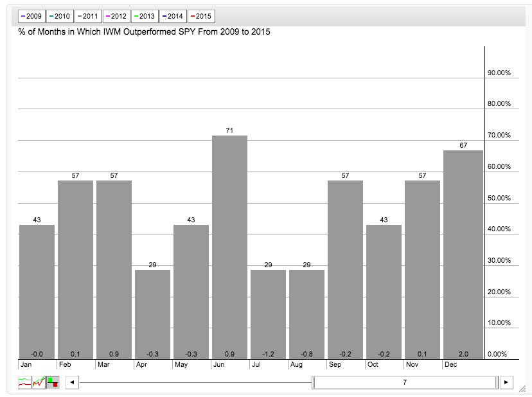Image resolution: width=532 pixels, height=397 pixels.
Task: Click the -0.8 average value in August bar
Action: tap(306, 354)
